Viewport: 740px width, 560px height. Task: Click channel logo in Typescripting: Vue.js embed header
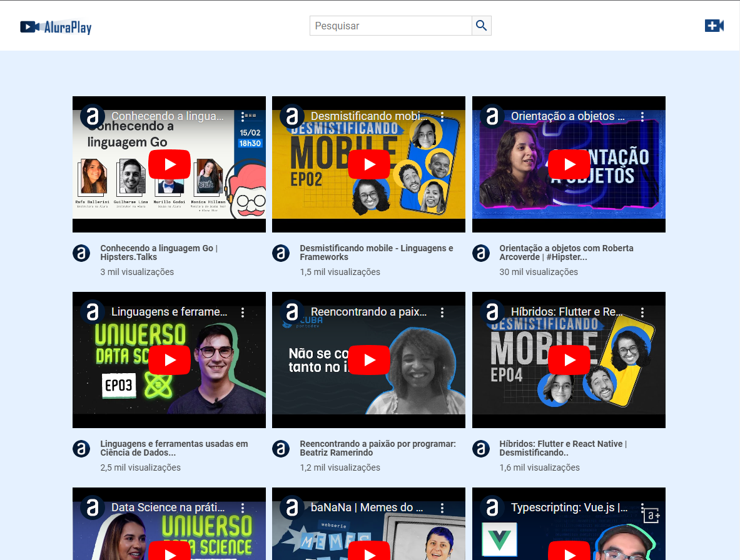(x=492, y=507)
